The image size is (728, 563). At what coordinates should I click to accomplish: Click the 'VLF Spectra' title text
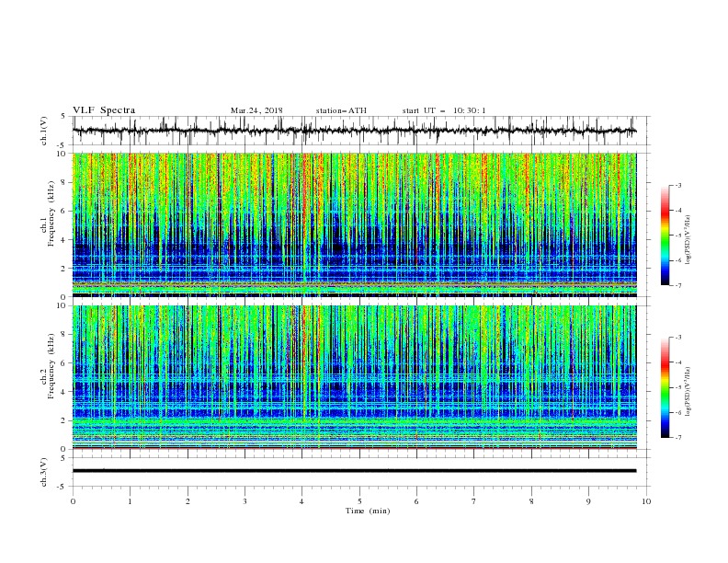tap(104, 110)
